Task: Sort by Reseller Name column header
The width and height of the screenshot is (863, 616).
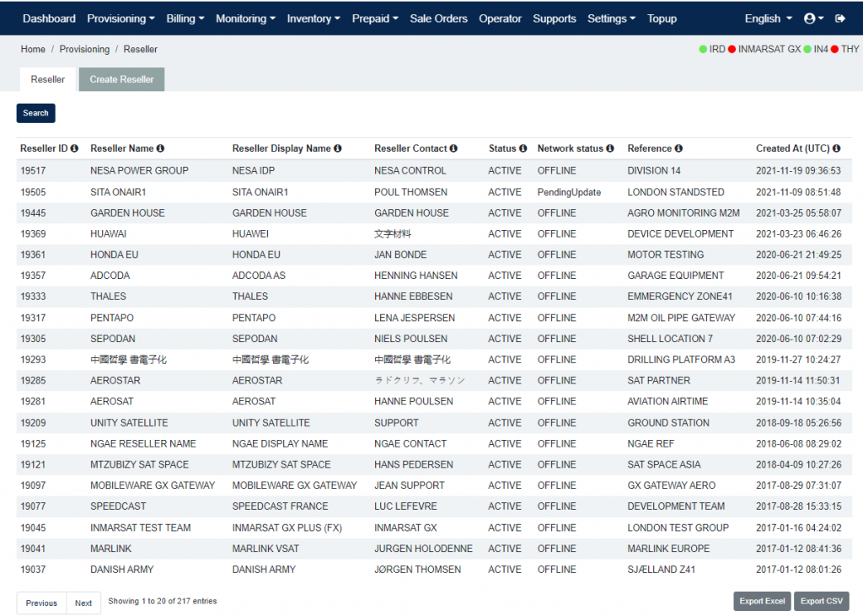Action: tap(121, 148)
